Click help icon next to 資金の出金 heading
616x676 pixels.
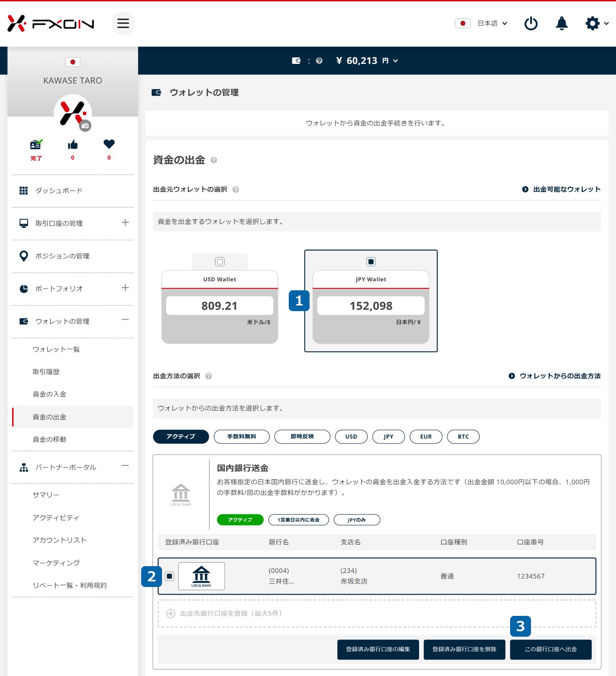click(x=214, y=160)
